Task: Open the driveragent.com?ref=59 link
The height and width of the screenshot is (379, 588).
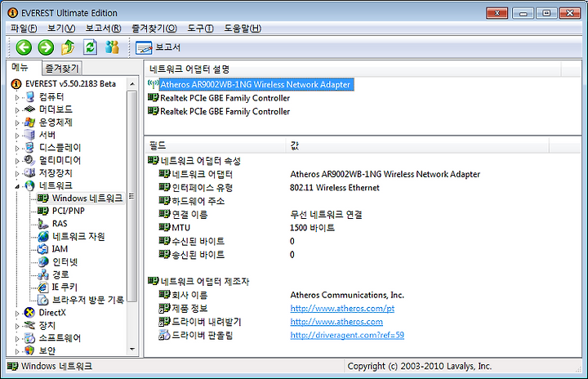Action: pyautogui.click(x=347, y=335)
